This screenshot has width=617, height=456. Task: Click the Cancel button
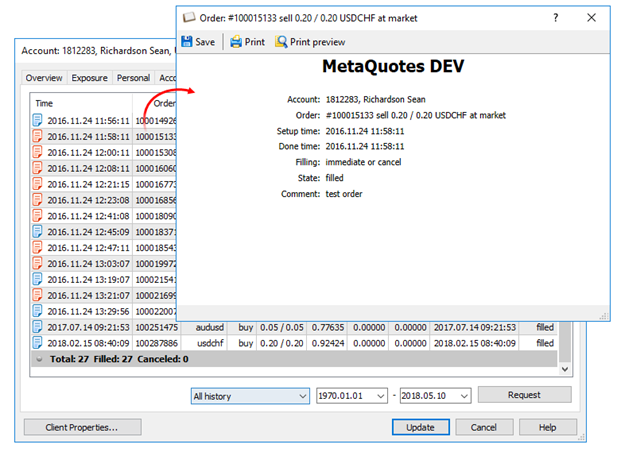point(484,427)
